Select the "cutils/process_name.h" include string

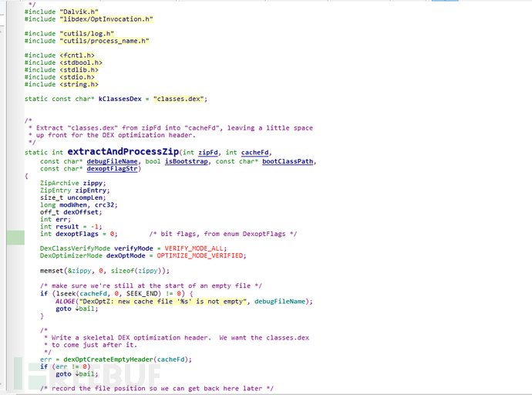(x=105, y=41)
